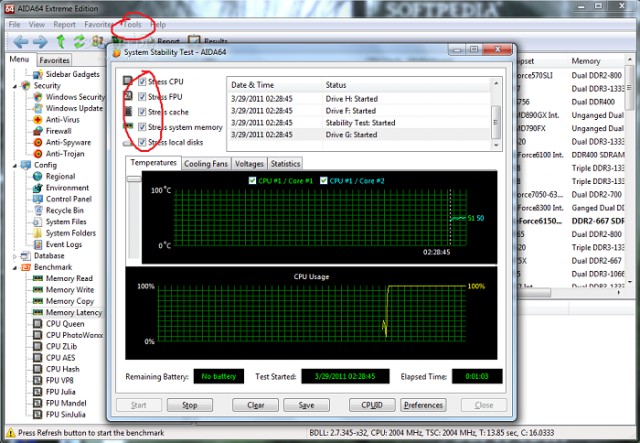This screenshot has width=640, height=443.
Task: Click the Anti-Virus icon in tree
Action: click(38, 120)
